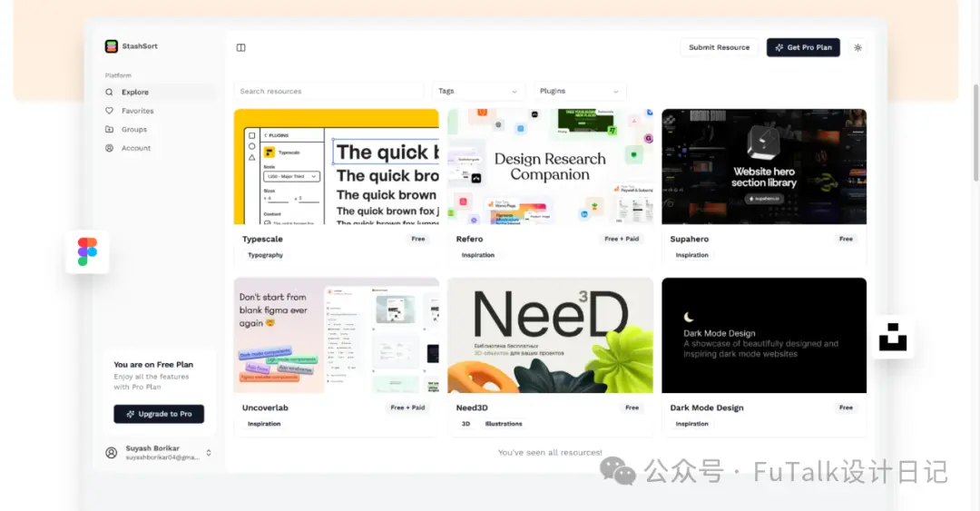The width and height of the screenshot is (980, 511).
Task: Click the 'You've seen all resources!' text
Action: (550, 452)
